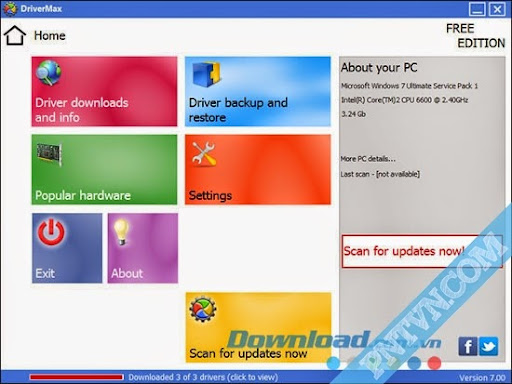Click the wrench and screwdriver Settings icon
512x384 pixels.
[204, 153]
